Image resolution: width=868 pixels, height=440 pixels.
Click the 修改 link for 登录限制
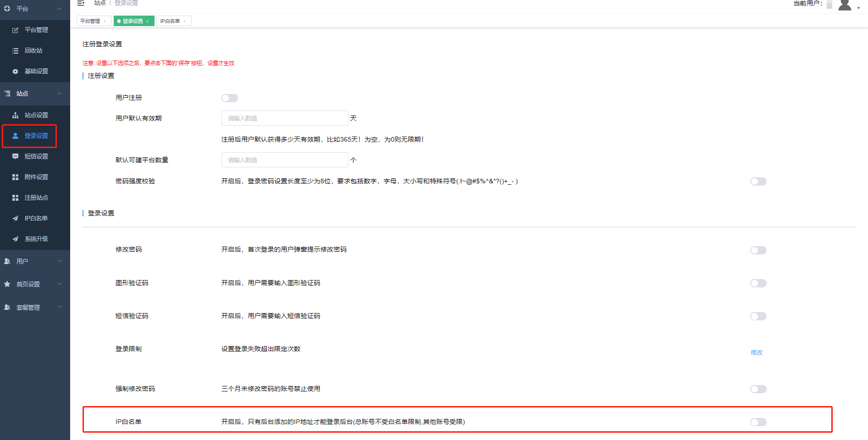[757, 352]
